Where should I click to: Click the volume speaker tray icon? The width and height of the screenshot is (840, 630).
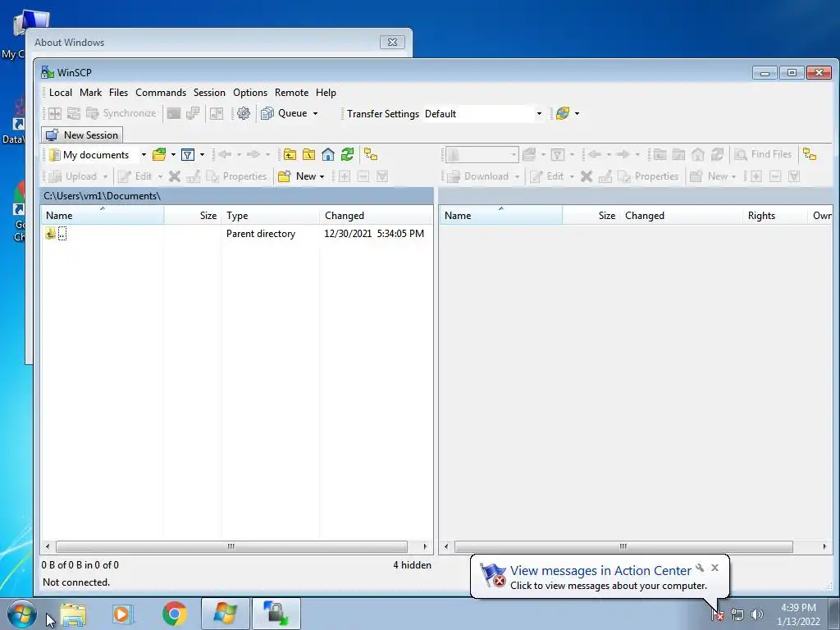757,614
